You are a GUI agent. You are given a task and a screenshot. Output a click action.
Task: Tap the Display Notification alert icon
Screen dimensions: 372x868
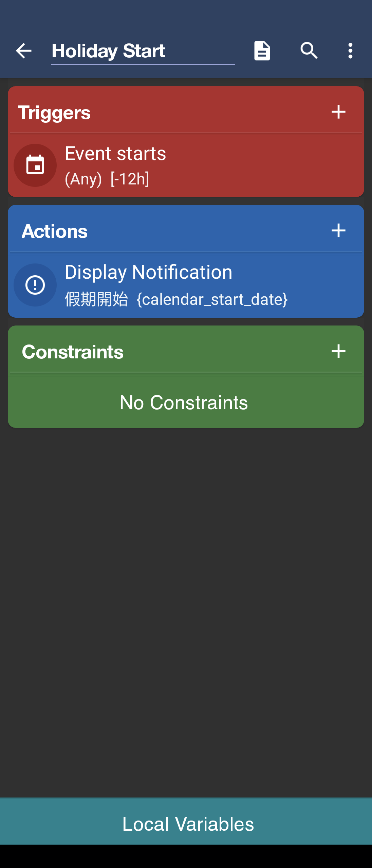click(x=35, y=285)
